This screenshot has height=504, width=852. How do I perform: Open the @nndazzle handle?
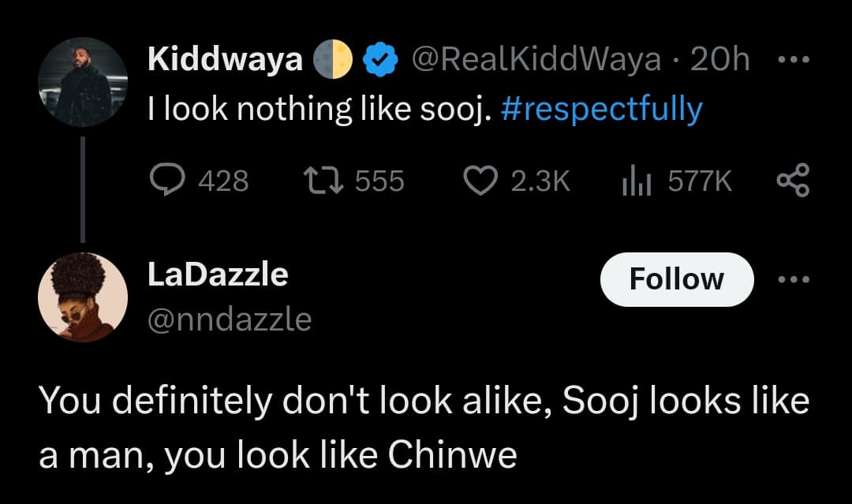[230, 319]
